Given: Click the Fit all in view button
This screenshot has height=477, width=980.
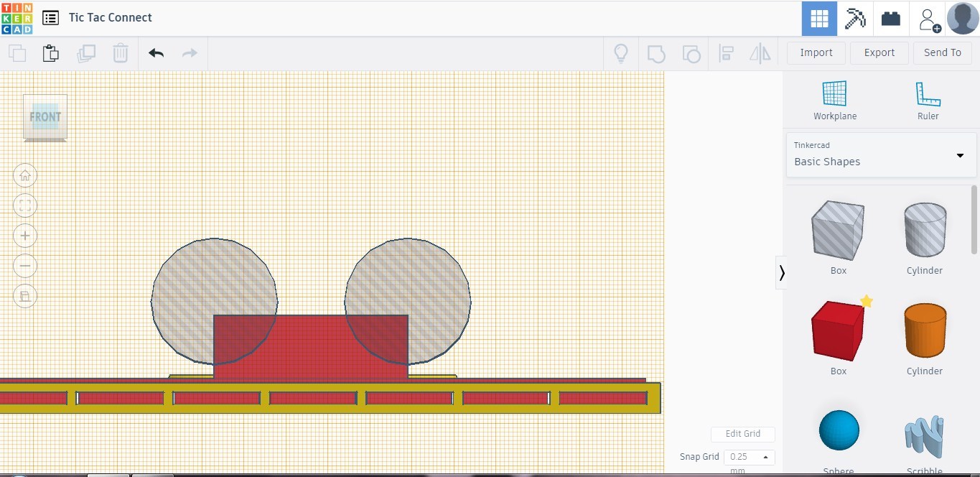Looking at the screenshot, I should point(25,205).
